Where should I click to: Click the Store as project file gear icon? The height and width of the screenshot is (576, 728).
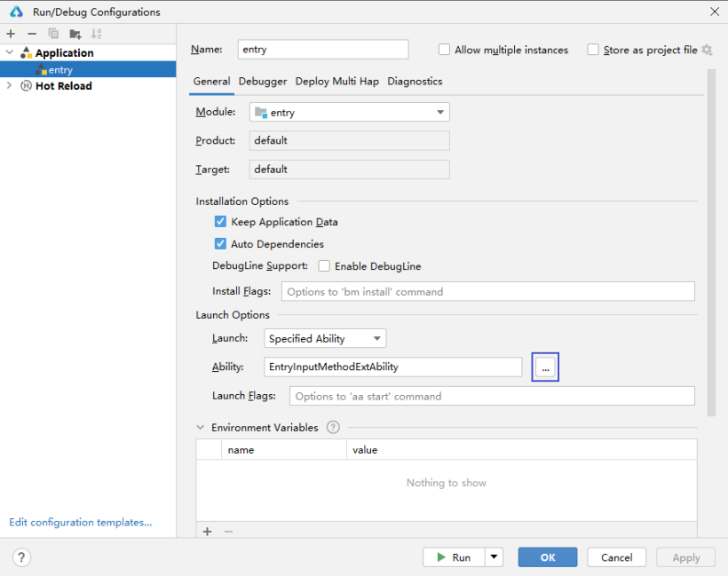coord(707,50)
